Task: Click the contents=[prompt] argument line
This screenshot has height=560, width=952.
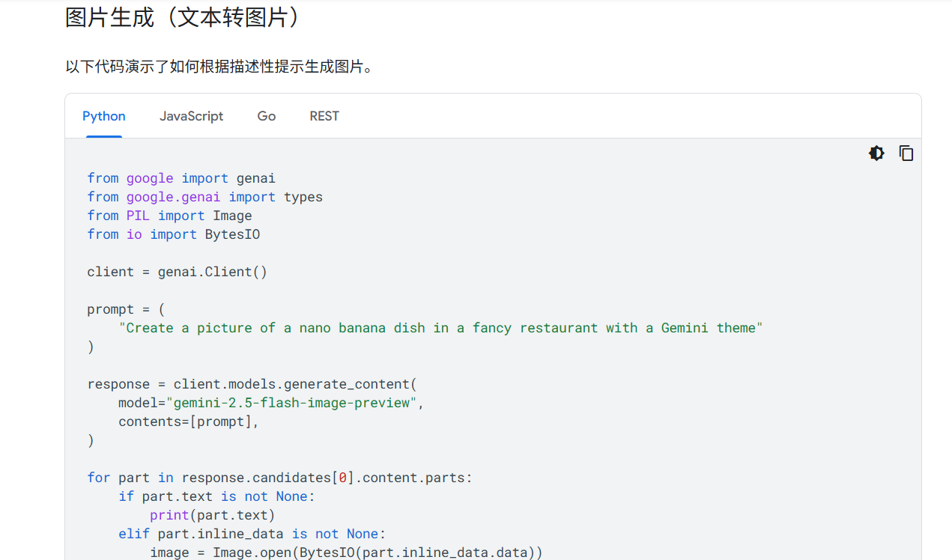Action: pos(188,421)
